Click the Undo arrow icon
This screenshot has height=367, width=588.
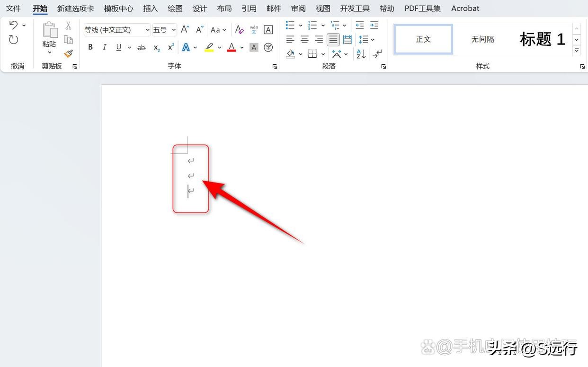click(13, 25)
